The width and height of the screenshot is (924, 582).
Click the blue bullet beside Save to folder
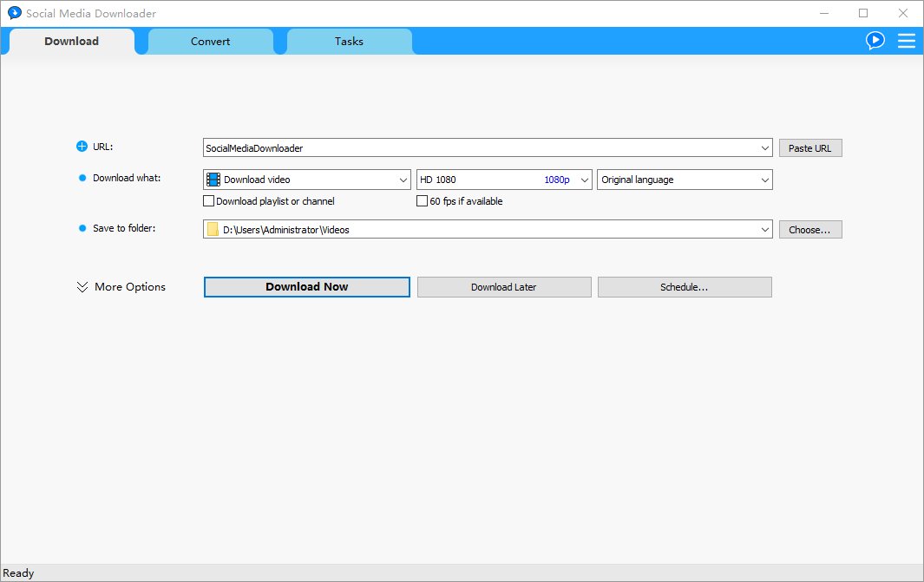(82, 228)
